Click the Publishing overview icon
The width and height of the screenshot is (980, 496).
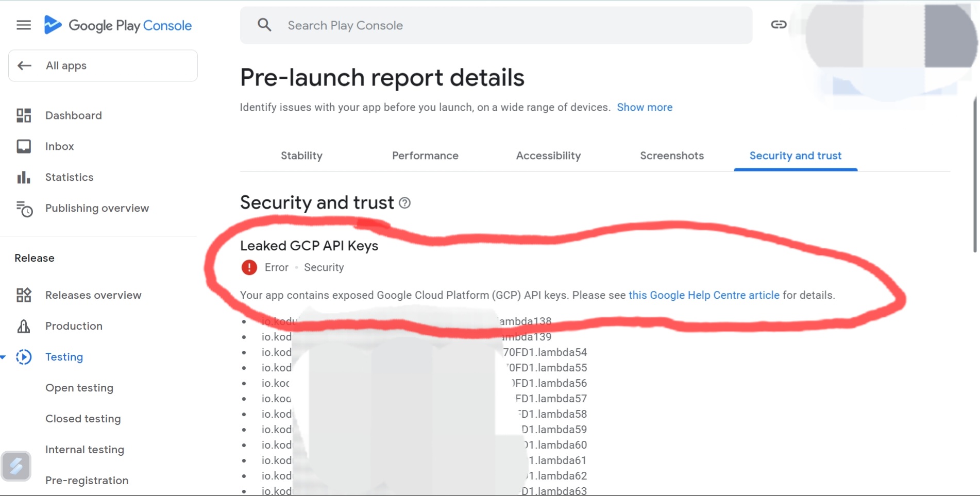24,209
